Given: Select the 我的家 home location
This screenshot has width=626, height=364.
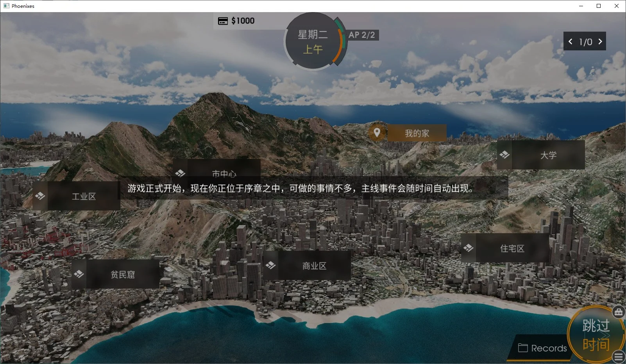Looking at the screenshot, I should point(417,133).
